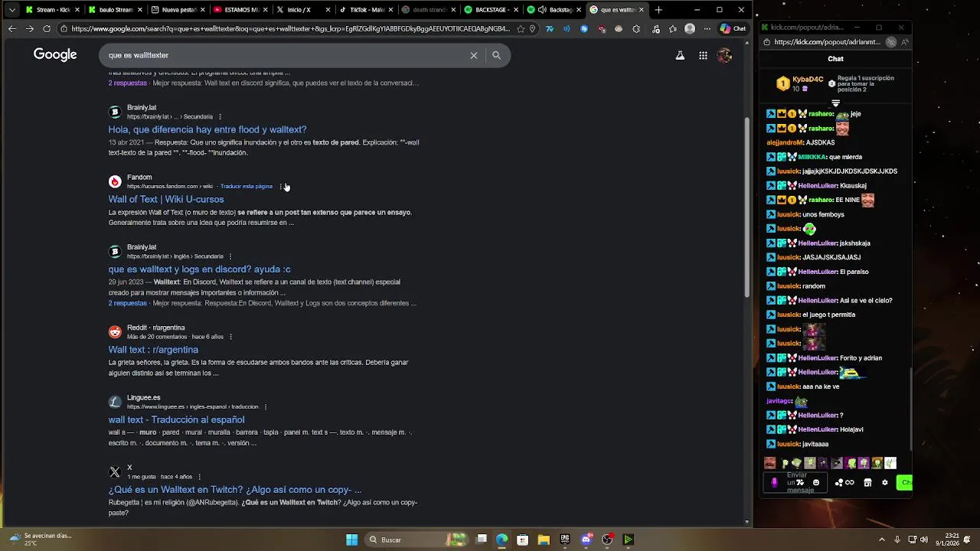Image resolution: width=980 pixels, height=551 pixels.
Task: Open Discord from the taskbar
Action: coord(586,540)
